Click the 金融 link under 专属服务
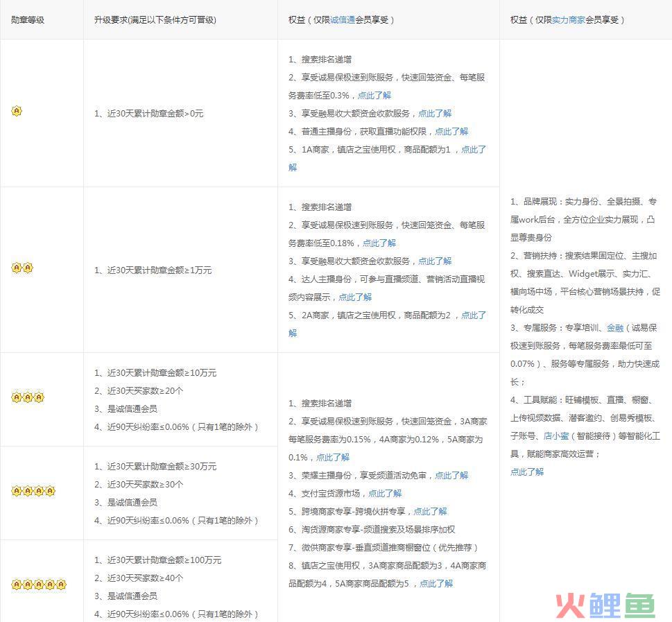 coord(614,329)
